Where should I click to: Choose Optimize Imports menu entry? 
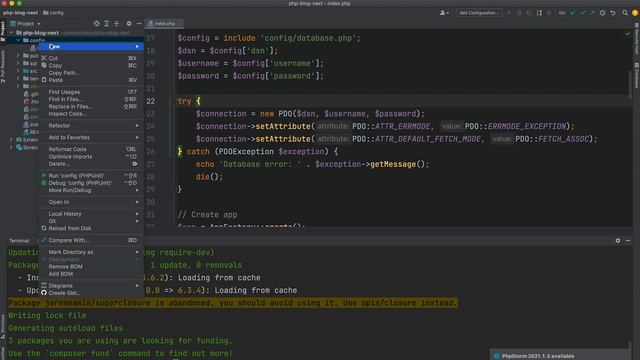tap(91, 156)
